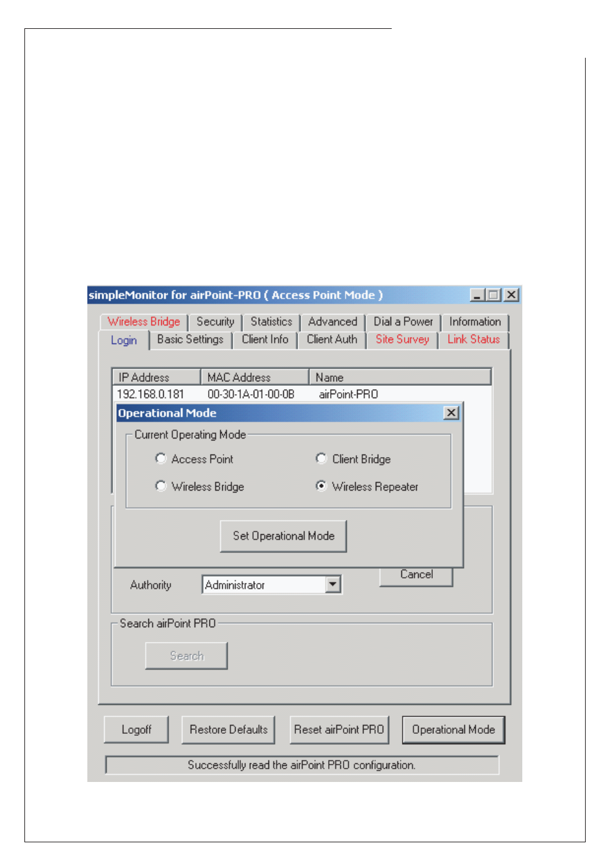612x868 pixels.
Task: Open the Information tab
Action: click(475, 322)
